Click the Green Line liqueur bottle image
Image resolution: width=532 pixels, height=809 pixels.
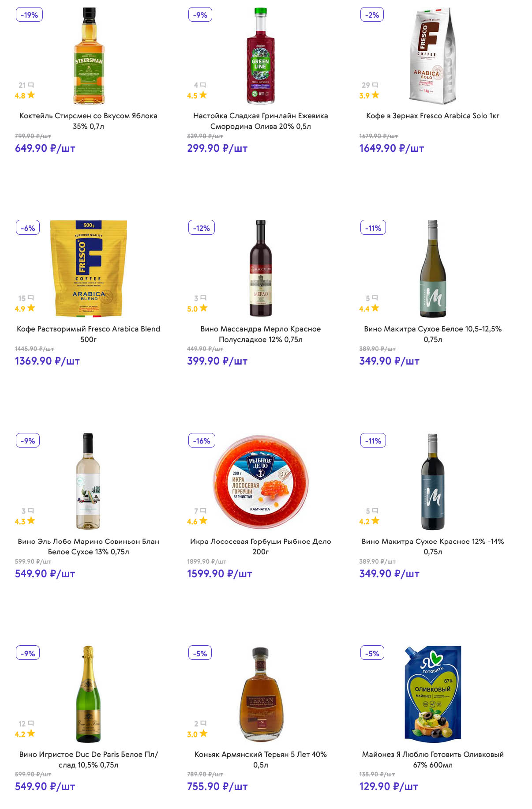pyautogui.click(x=260, y=56)
